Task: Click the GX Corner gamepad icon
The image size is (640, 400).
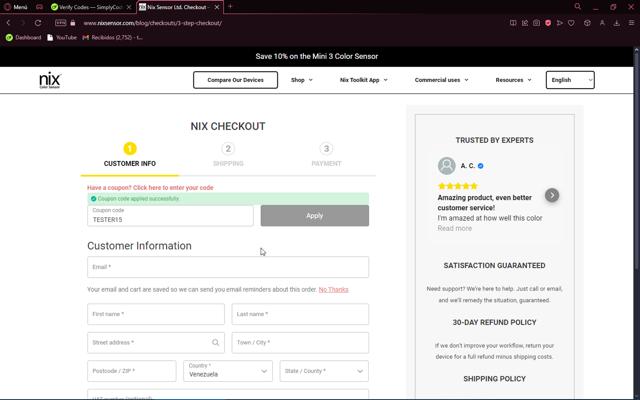Action: tap(39, 7)
